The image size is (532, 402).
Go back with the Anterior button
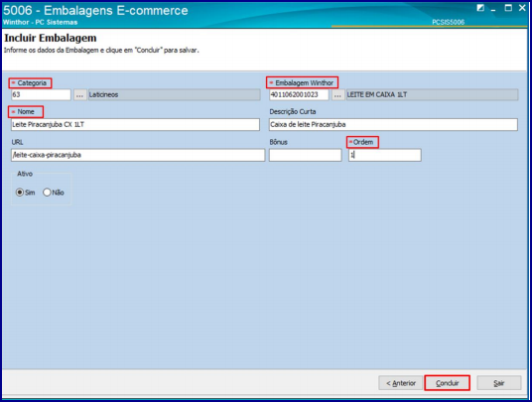(400, 383)
